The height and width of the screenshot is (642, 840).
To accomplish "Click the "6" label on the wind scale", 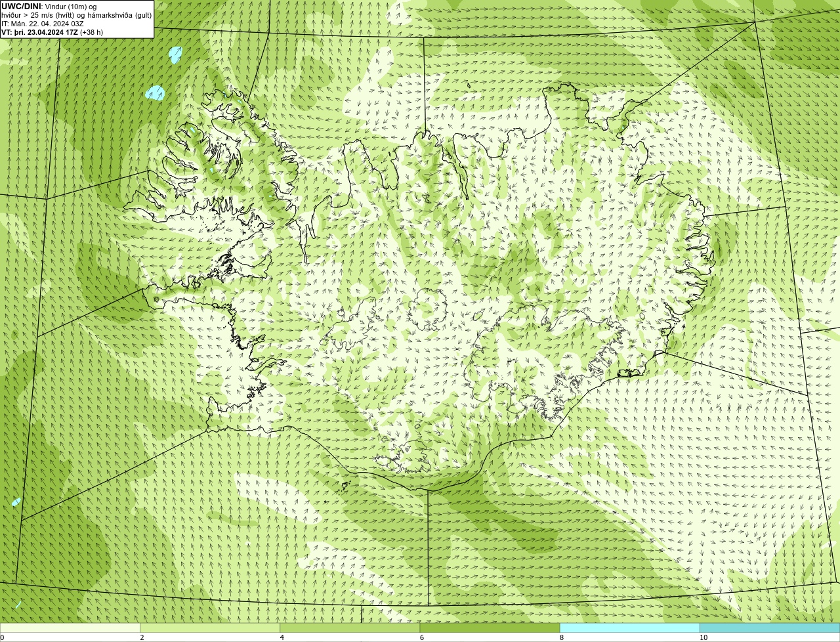I will tap(421, 637).
